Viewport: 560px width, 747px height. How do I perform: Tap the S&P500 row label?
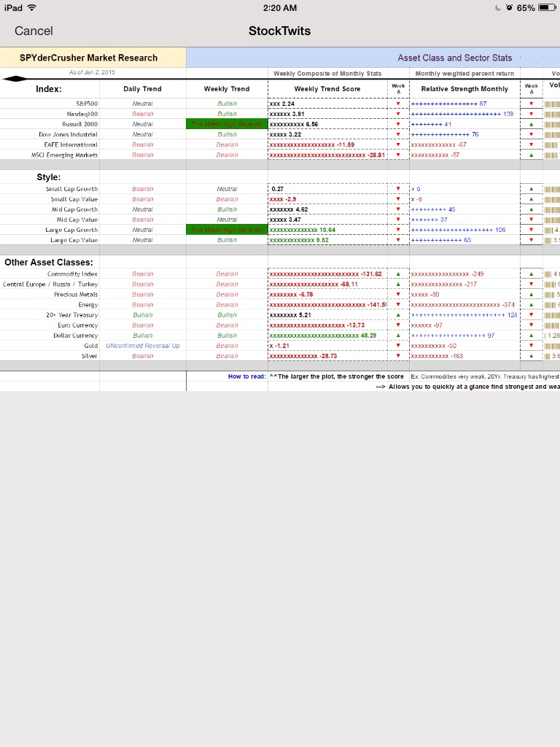87,104
